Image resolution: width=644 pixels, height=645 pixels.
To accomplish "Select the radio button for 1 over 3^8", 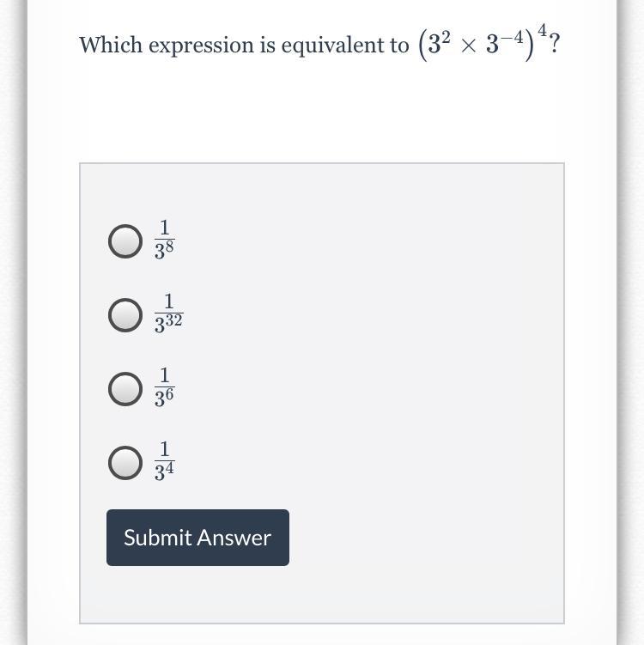I will point(125,241).
